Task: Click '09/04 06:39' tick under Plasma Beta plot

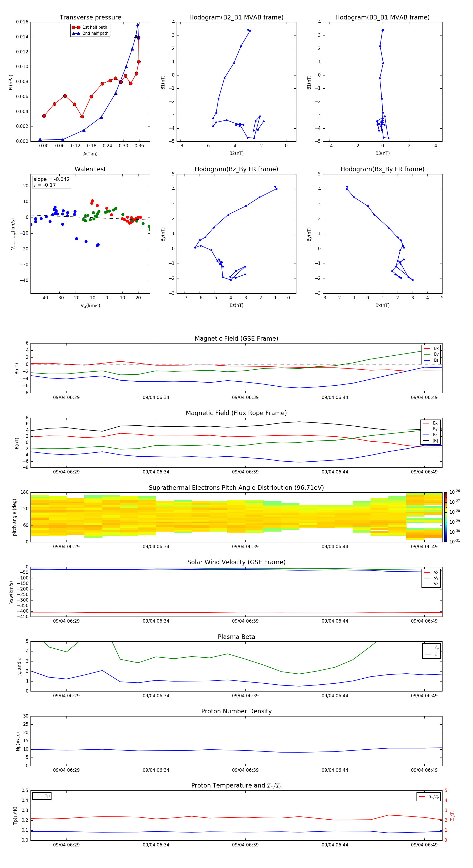Action: click(x=245, y=695)
